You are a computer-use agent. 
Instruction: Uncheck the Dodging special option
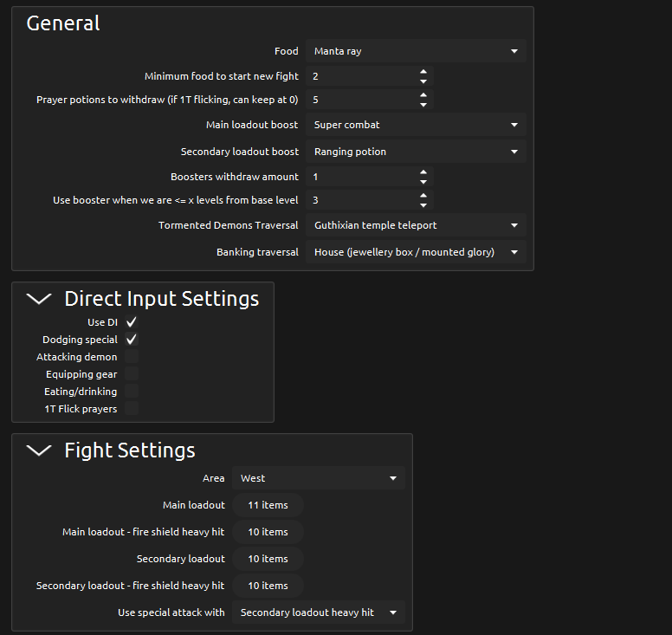[x=132, y=340]
